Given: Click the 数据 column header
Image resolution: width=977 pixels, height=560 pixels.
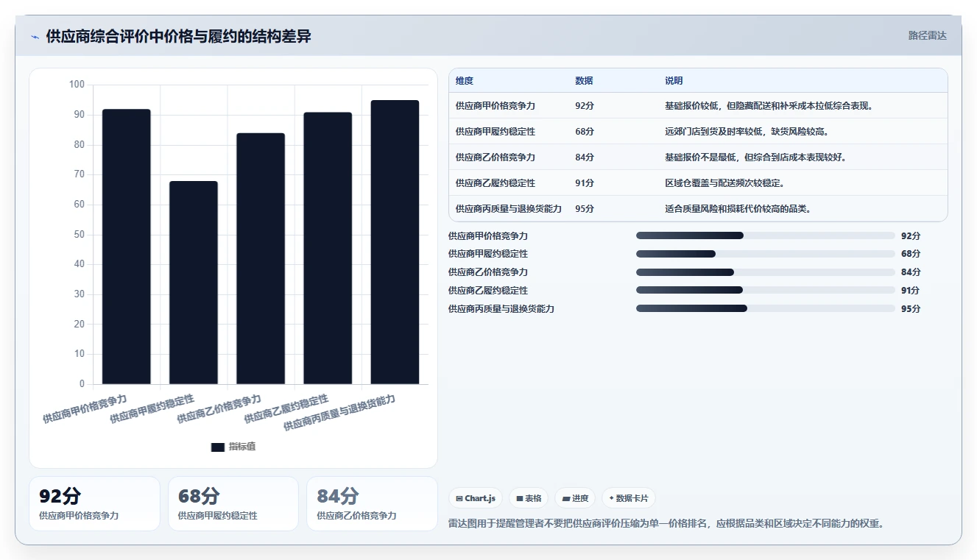Looking at the screenshot, I should pos(584,81).
